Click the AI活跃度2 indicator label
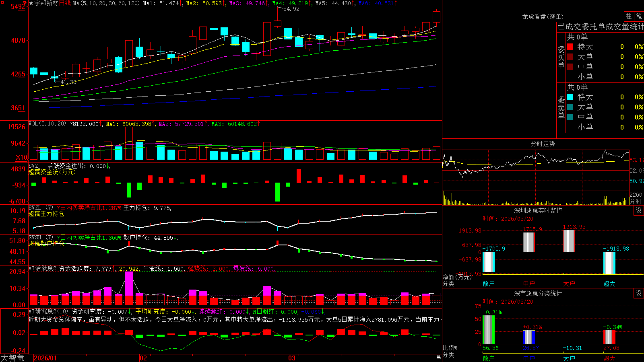644x362 pixels. pyautogui.click(x=43, y=268)
